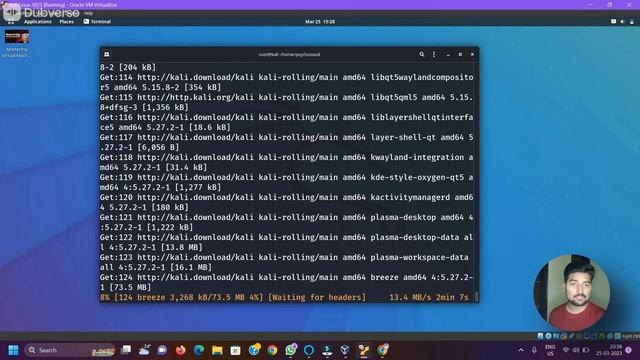Open the Windows Start menu
640x360 pixels.
coord(13,350)
